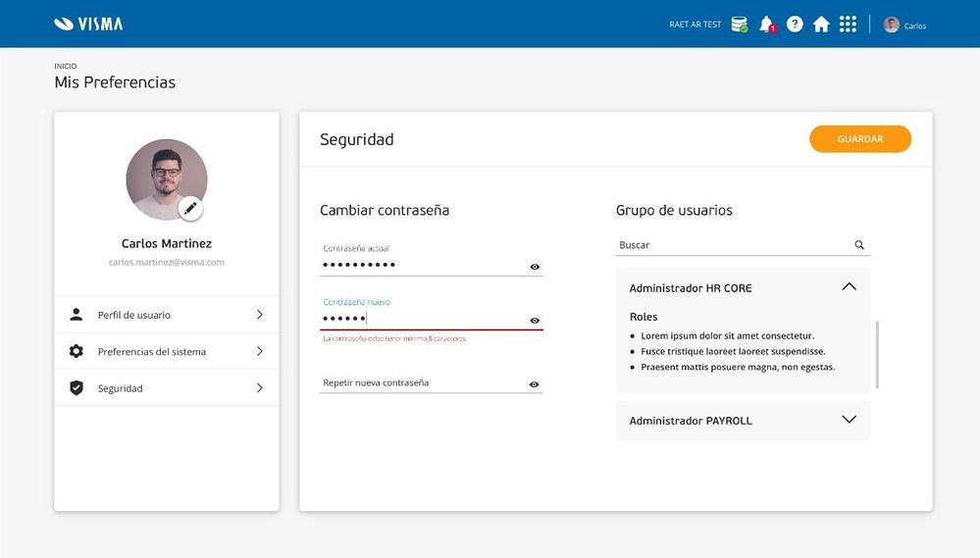Screen dimensions: 980x558
Task: Click the search magnifier in Buscar field
Action: tap(859, 245)
